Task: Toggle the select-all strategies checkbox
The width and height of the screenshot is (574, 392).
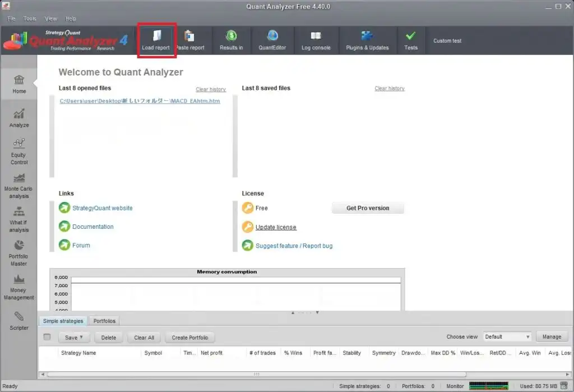Action: [x=47, y=337]
